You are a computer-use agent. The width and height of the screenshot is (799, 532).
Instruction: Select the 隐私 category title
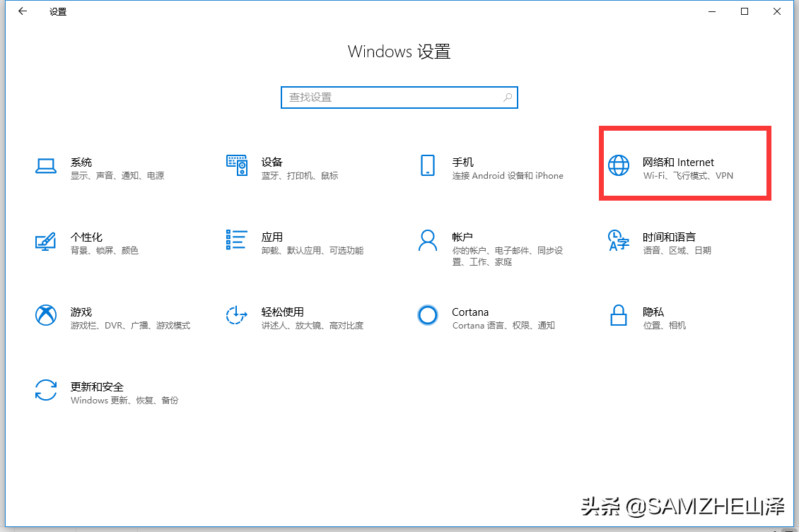[x=653, y=312]
